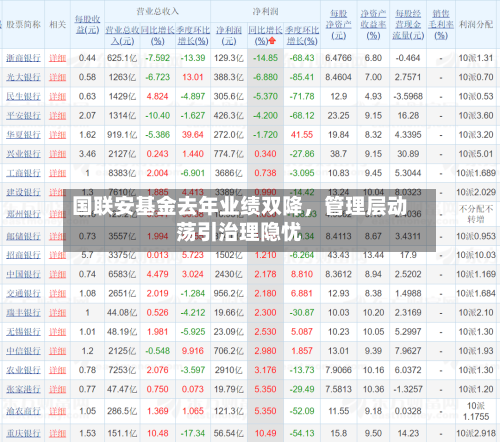Click 详细 link in 光大银行 row
The image size is (500, 442).
click(x=57, y=77)
